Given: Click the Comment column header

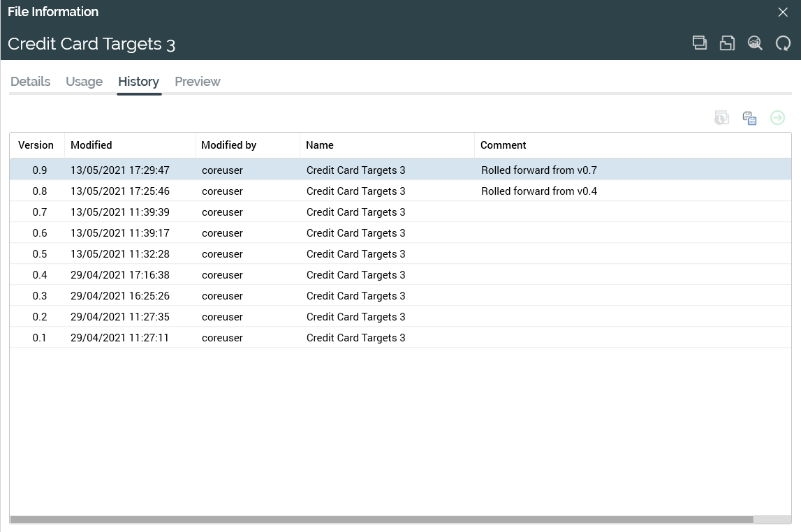Looking at the screenshot, I should click(x=503, y=145).
